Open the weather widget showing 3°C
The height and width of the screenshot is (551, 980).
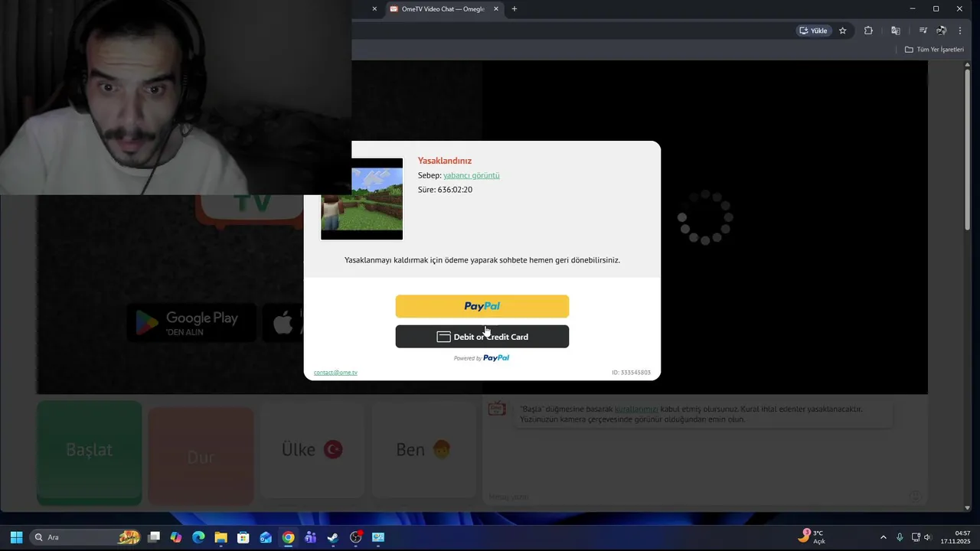[x=812, y=536]
